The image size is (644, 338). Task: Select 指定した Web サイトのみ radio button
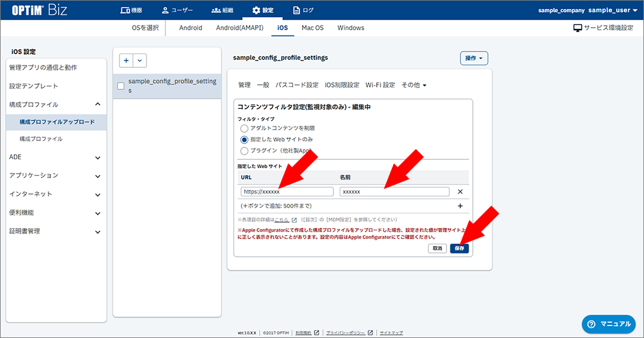(x=245, y=139)
